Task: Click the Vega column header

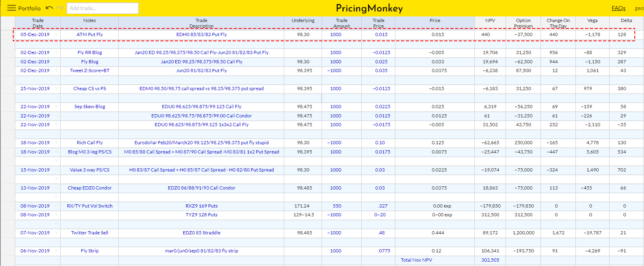Action: (x=592, y=20)
